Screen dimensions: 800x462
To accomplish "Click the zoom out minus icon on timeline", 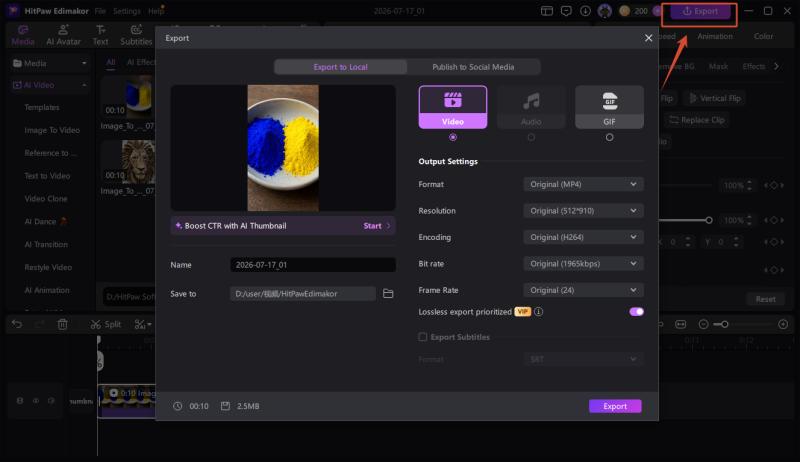I will click(x=704, y=324).
